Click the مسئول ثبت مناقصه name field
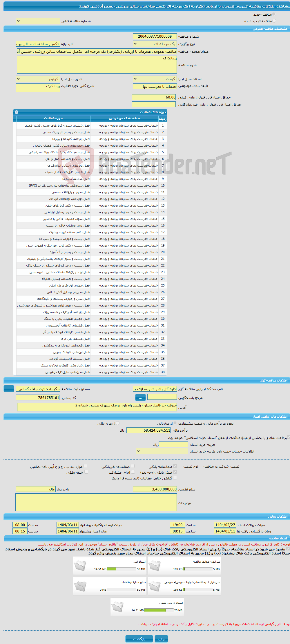 (x=38, y=389)
